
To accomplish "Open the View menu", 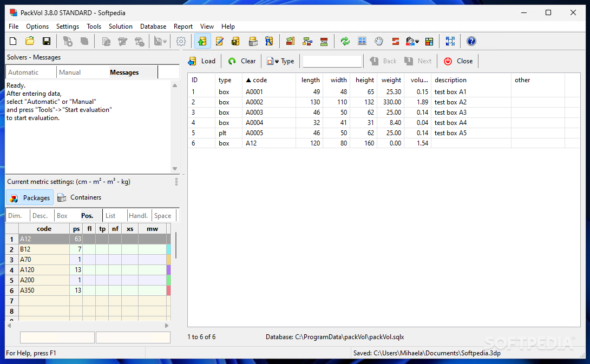I will [x=207, y=27].
